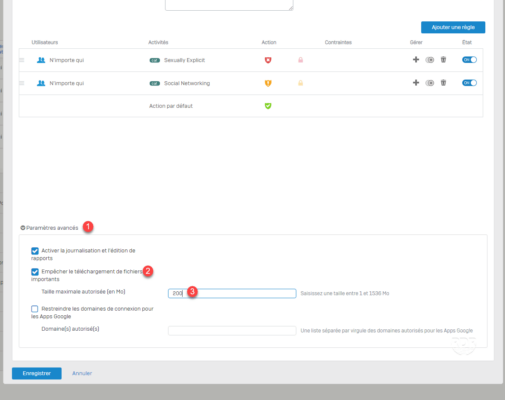Screen dimensions: 505x400
Task: Click orange warn shield for Social Networking
Action: [268, 83]
